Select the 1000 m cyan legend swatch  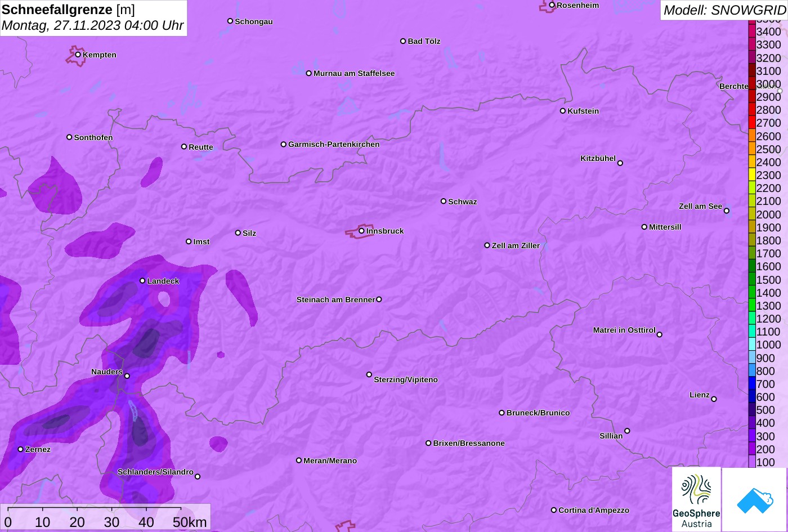coord(752,345)
